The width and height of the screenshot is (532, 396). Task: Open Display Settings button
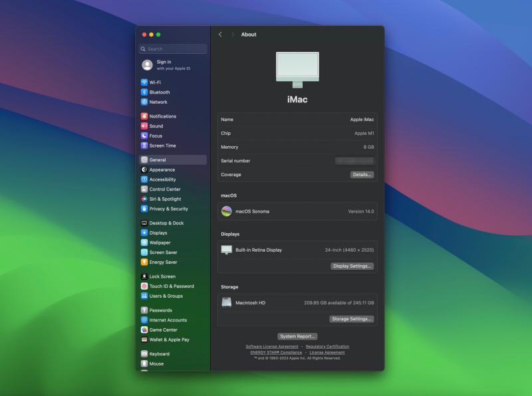pos(352,266)
